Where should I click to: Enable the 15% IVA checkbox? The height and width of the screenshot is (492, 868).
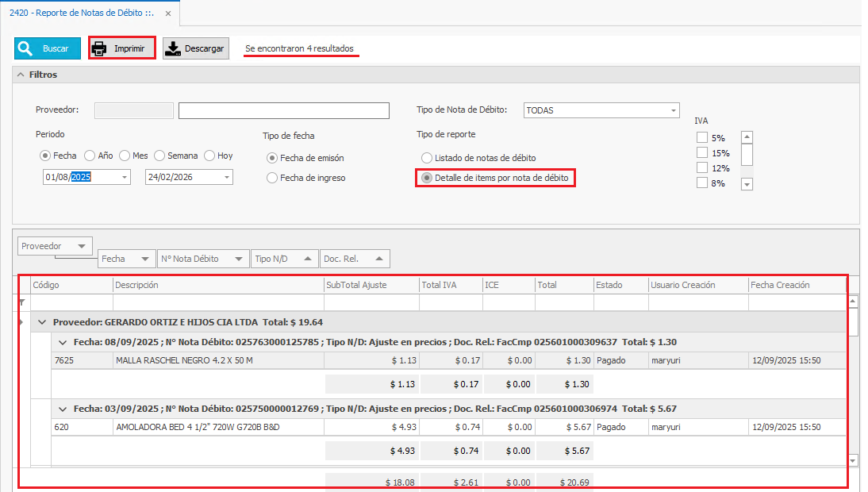[701, 152]
